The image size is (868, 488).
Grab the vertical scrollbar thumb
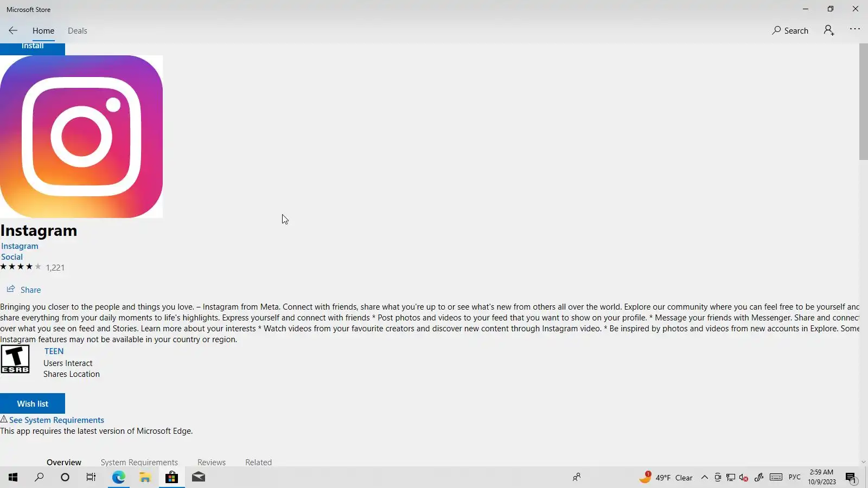(x=864, y=102)
